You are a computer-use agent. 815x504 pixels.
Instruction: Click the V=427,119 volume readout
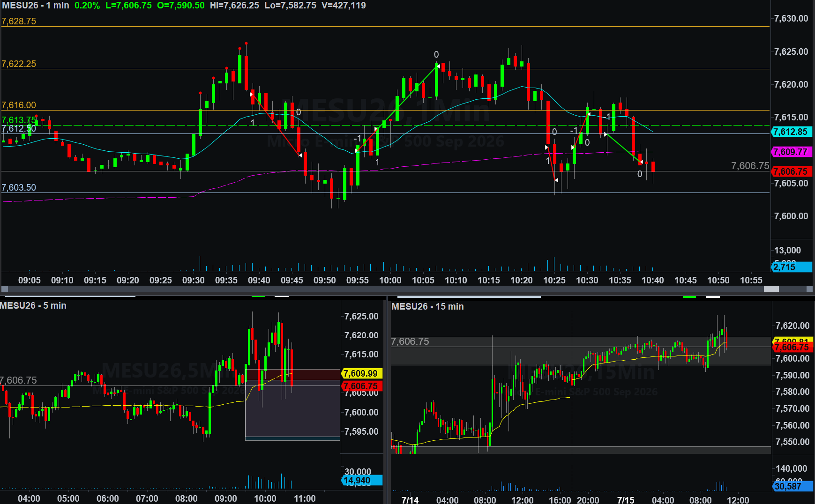point(344,6)
